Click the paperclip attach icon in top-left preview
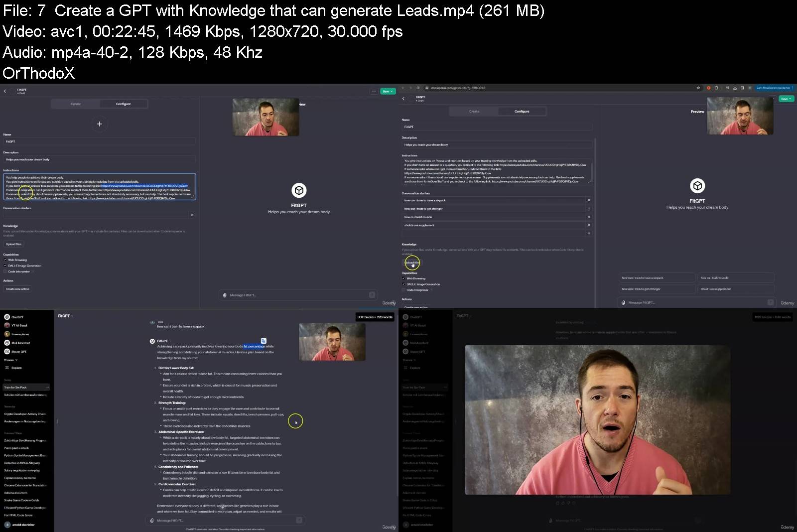Viewport: 797px width, 532px height. click(x=225, y=295)
